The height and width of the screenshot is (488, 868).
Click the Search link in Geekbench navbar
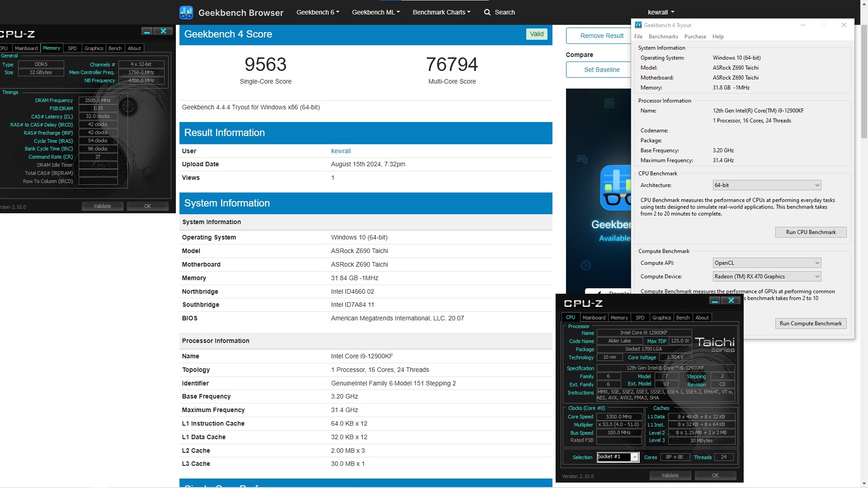pyautogui.click(x=505, y=12)
